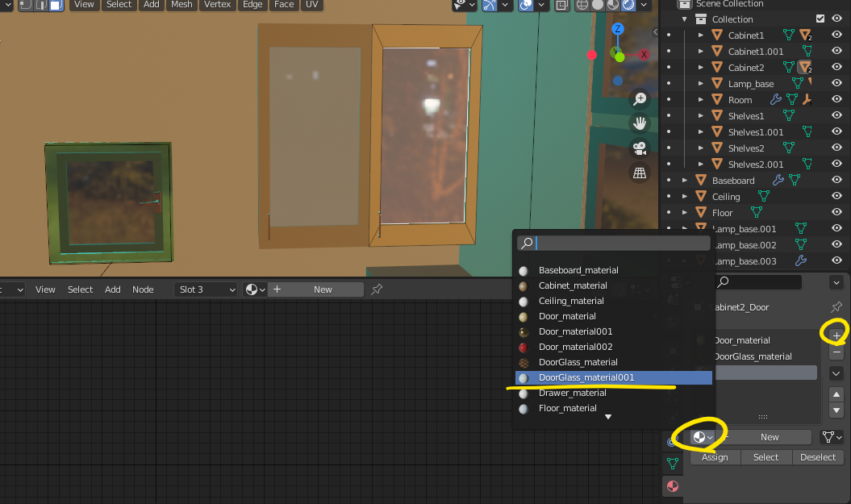
Task: Add material slot with plus button
Action: (836, 335)
